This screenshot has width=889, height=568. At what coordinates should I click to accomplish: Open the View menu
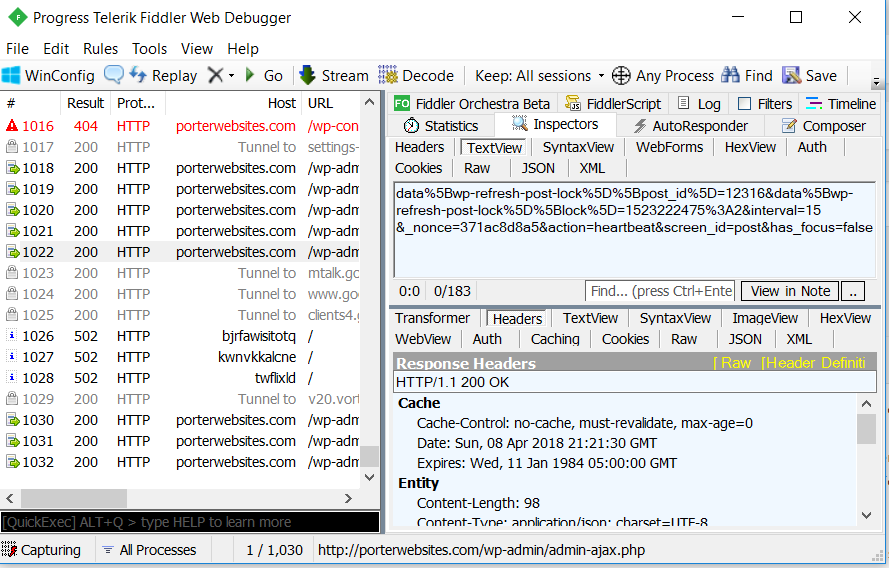coord(197,49)
